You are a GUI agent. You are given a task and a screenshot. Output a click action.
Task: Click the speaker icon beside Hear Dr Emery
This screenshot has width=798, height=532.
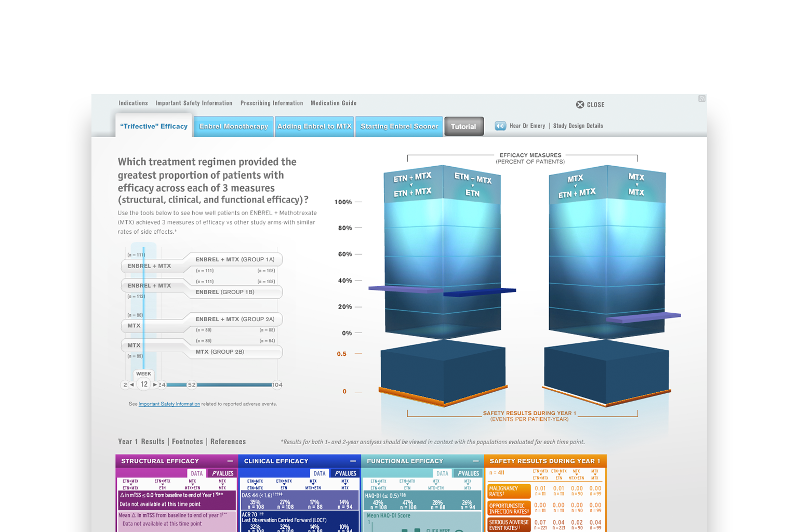tap(500, 126)
